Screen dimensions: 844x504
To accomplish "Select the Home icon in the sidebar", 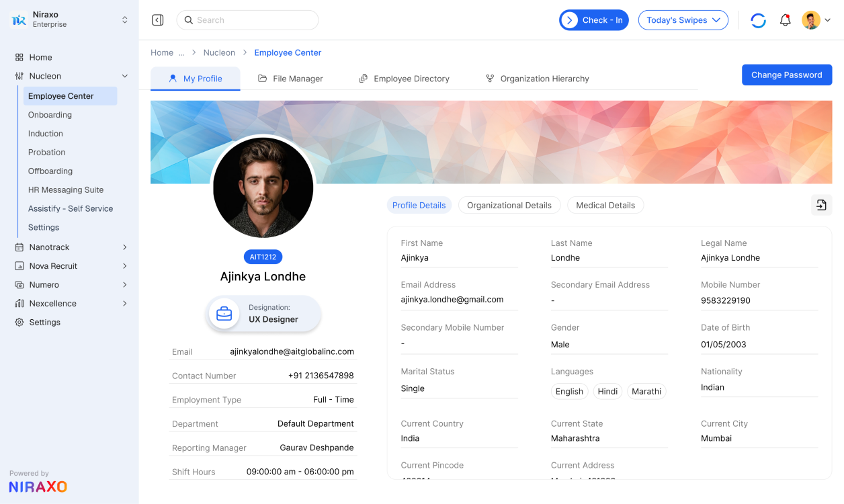I will click(x=19, y=57).
